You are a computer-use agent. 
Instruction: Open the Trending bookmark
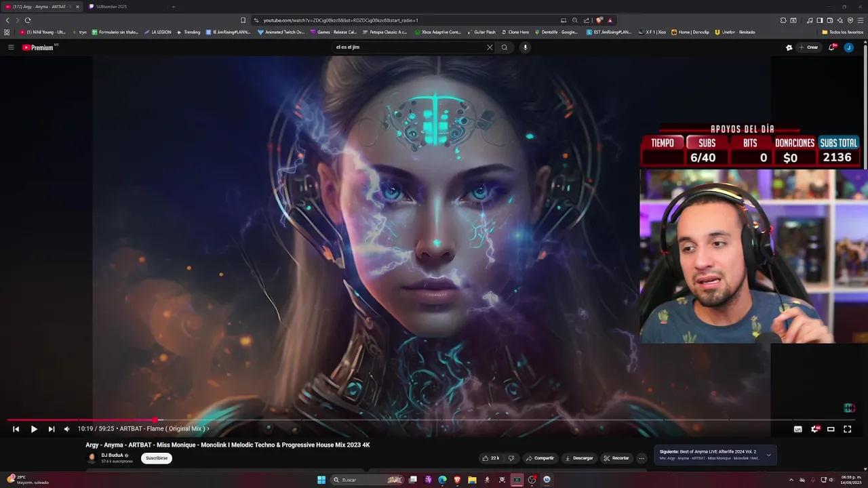click(189, 32)
